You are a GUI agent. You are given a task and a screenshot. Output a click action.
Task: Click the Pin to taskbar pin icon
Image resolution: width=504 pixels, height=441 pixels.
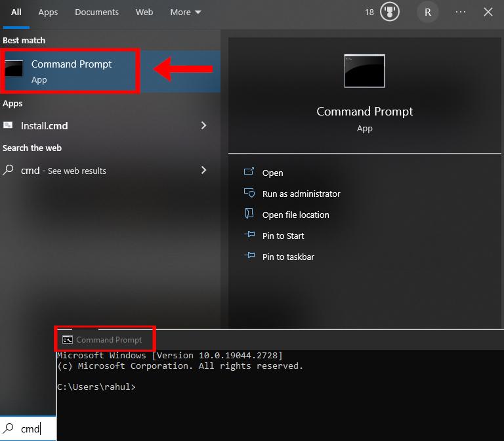[249, 255]
